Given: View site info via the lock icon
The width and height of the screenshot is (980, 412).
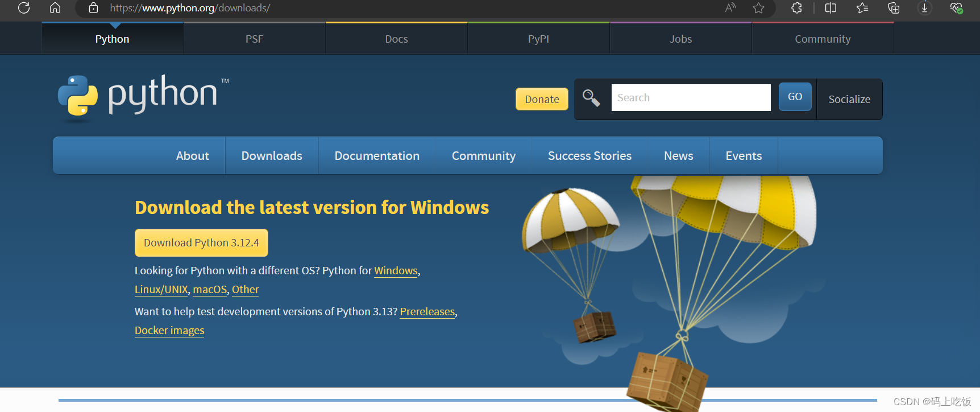Looking at the screenshot, I should 94,8.
